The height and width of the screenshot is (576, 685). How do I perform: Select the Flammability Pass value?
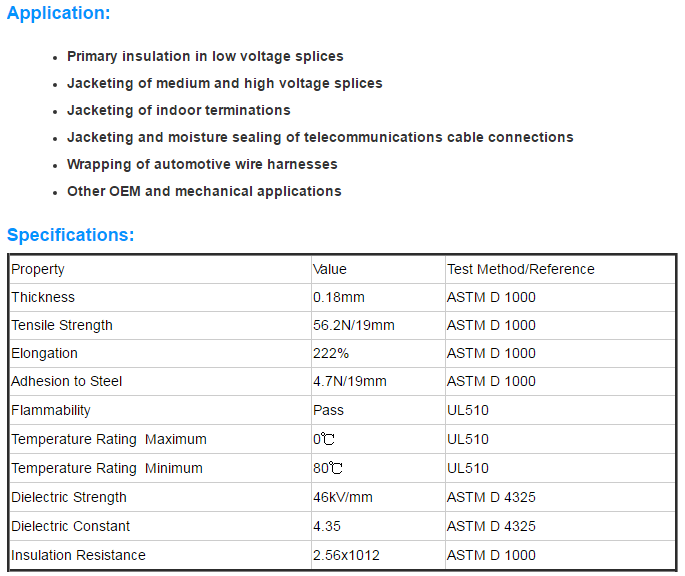[329, 410]
